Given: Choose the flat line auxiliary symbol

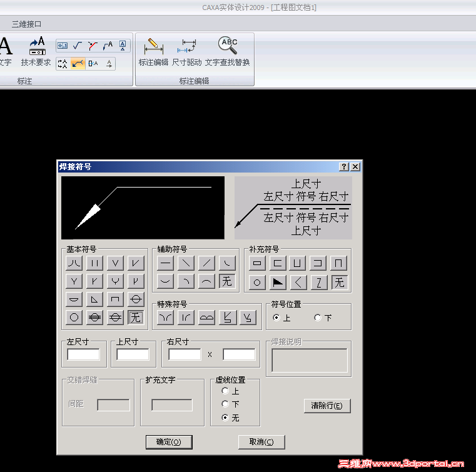Looking at the screenshot, I should [x=166, y=263].
